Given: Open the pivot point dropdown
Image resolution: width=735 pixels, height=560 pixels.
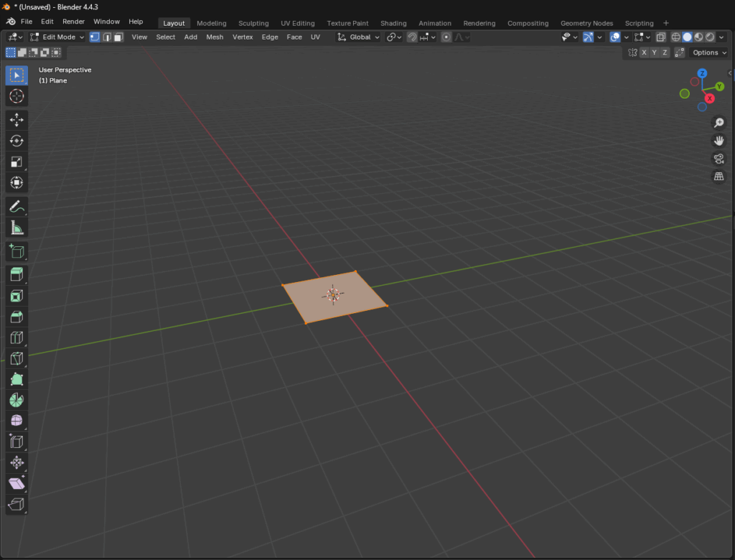Looking at the screenshot, I should (394, 37).
